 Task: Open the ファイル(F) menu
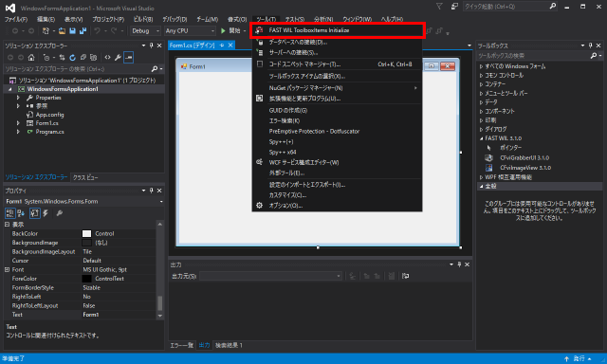(16, 19)
